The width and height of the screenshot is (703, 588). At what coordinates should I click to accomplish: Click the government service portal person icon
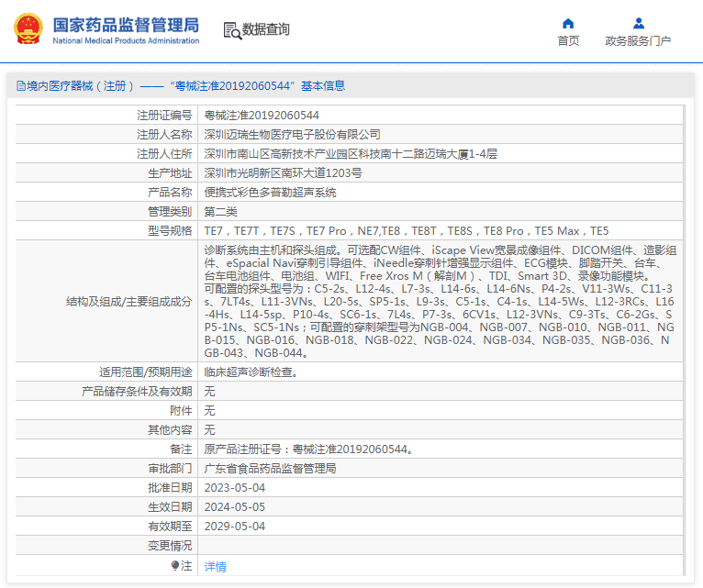click(639, 23)
